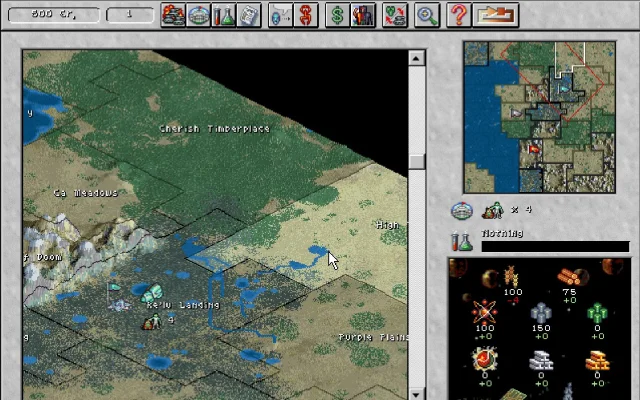Image resolution: width=640 pixels, height=400 pixels.
Task: Click the up arrow of map scrollbar
Action: pyautogui.click(x=416, y=58)
